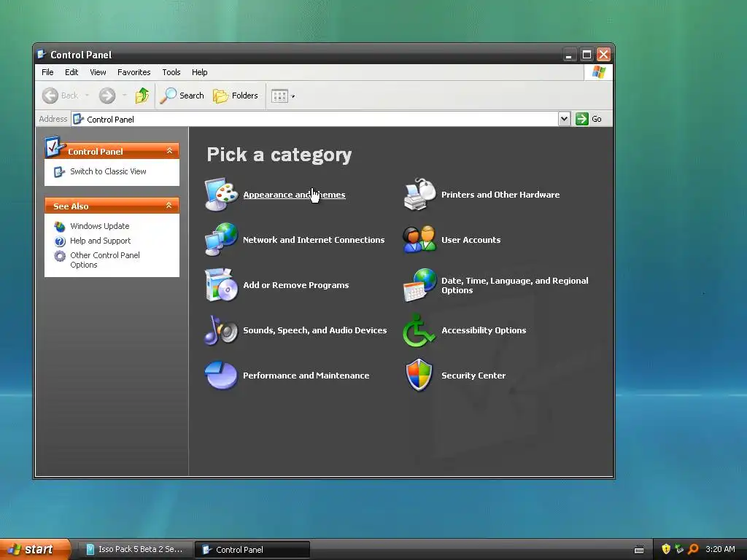Click the Performance and Maintenance link

[x=306, y=376]
